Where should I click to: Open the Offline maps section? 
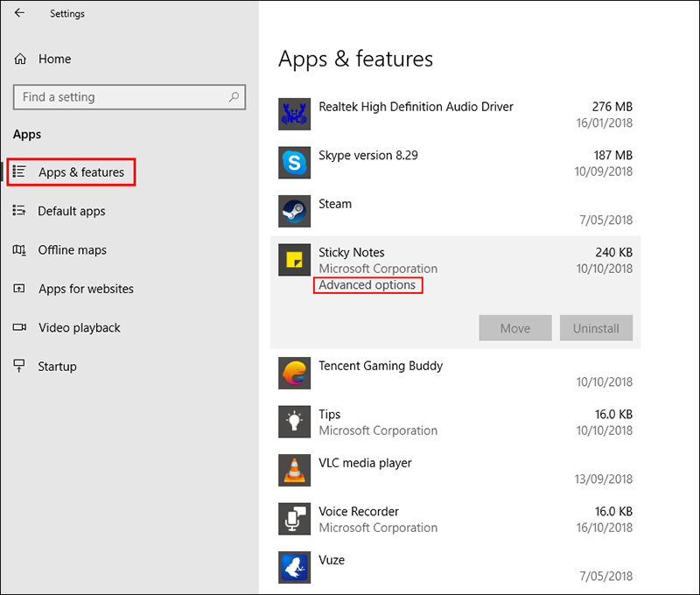tap(72, 249)
